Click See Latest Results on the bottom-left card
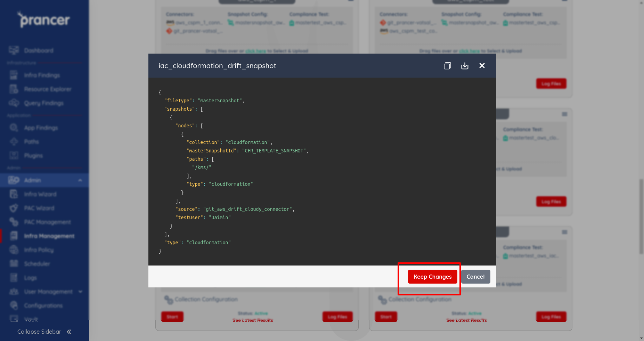Screen dimensions: 644x341 click(x=253, y=320)
